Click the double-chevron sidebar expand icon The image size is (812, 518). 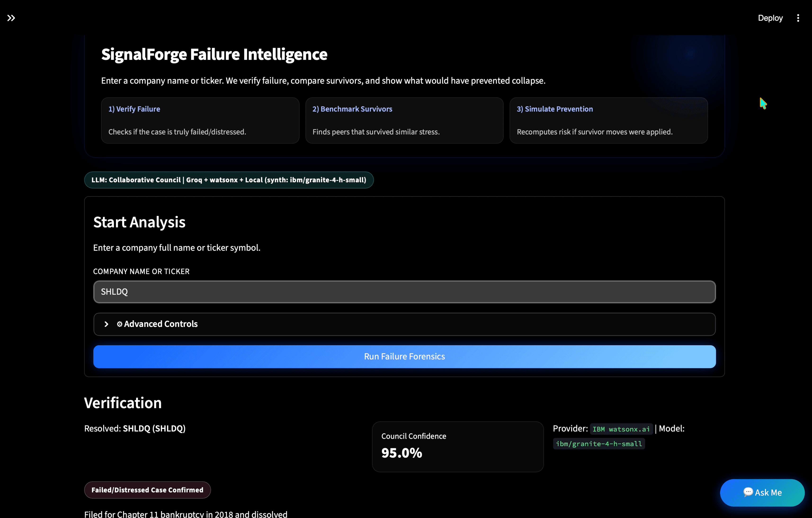11,18
